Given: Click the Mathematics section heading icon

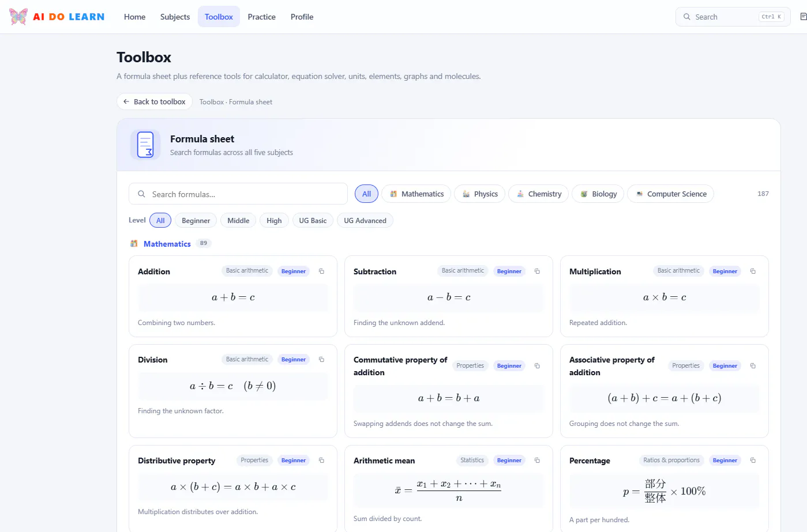Looking at the screenshot, I should pyautogui.click(x=134, y=244).
